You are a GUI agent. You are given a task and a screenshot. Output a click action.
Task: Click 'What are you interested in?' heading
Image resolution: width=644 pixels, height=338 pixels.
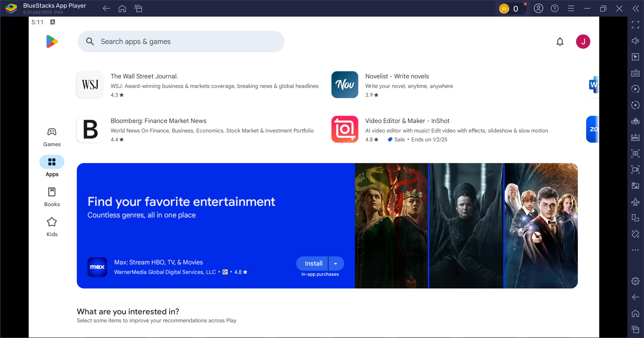[x=128, y=312]
